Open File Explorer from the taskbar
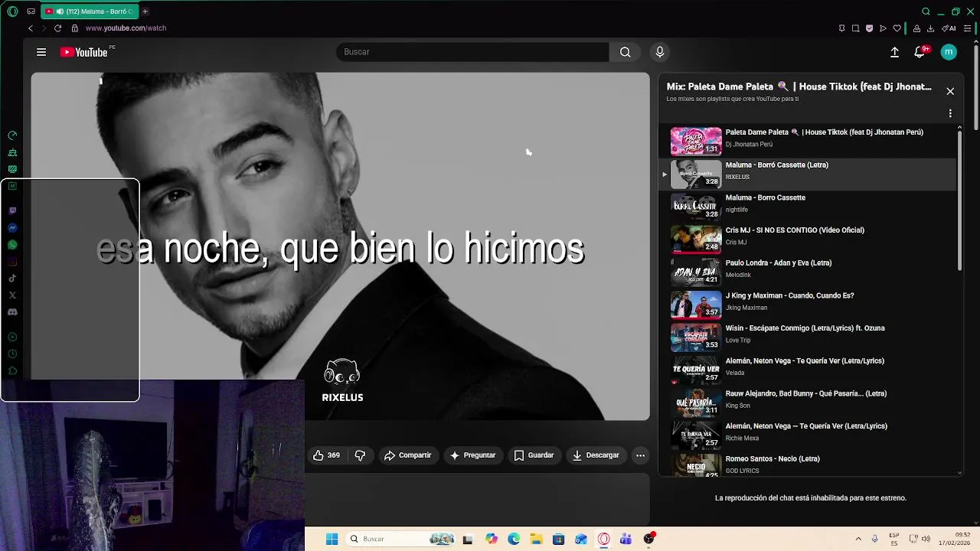 click(x=536, y=539)
